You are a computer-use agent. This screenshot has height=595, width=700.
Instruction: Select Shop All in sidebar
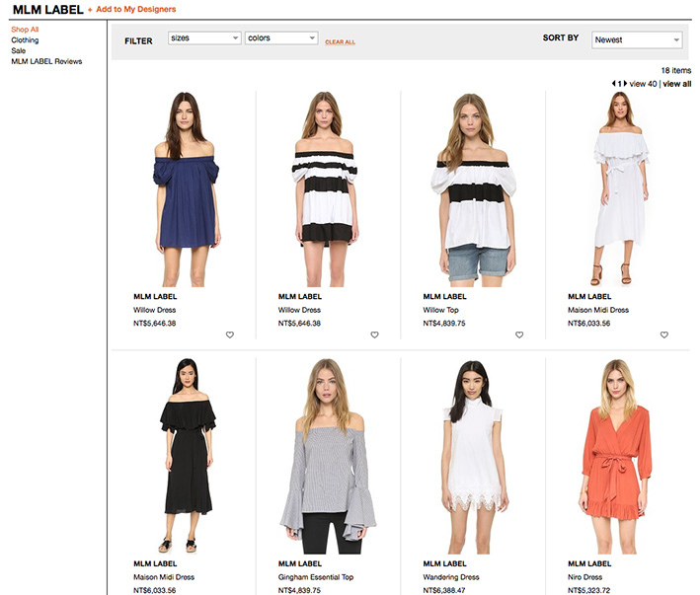(x=25, y=30)
